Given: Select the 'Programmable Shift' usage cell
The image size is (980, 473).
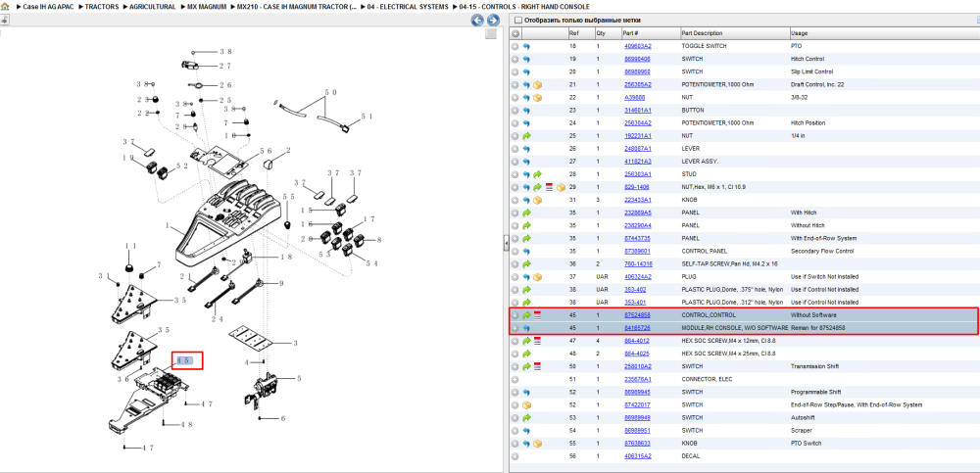Looking at the screenshot, I should click(813, 392).
